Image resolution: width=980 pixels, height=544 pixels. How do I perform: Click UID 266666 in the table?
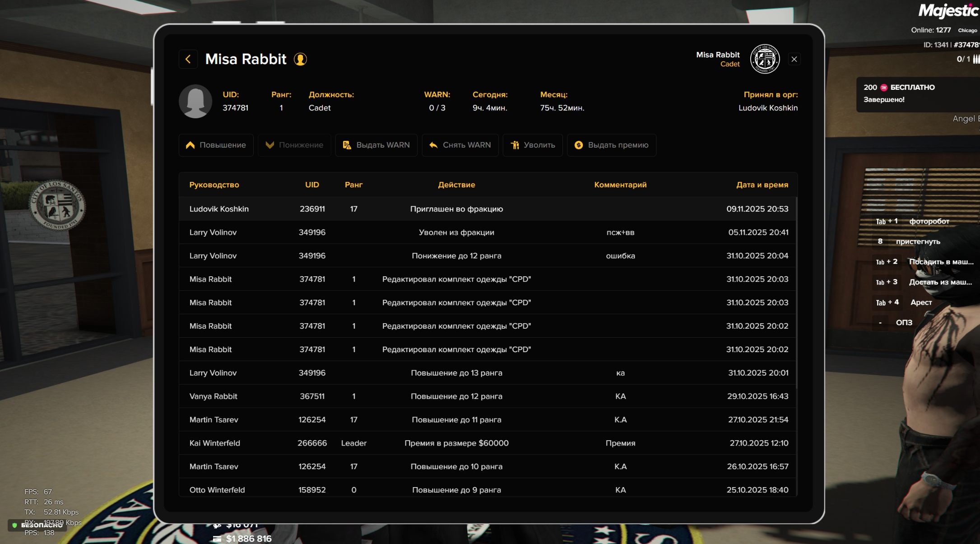[312, 443]
